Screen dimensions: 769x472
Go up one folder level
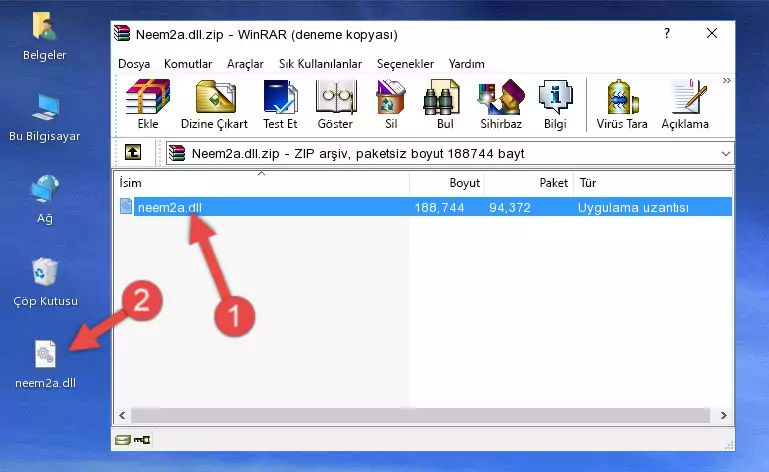[133, 152]
